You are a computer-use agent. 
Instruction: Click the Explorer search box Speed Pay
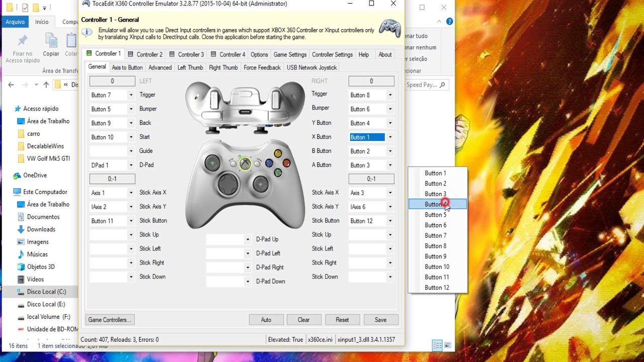point(426,85)
